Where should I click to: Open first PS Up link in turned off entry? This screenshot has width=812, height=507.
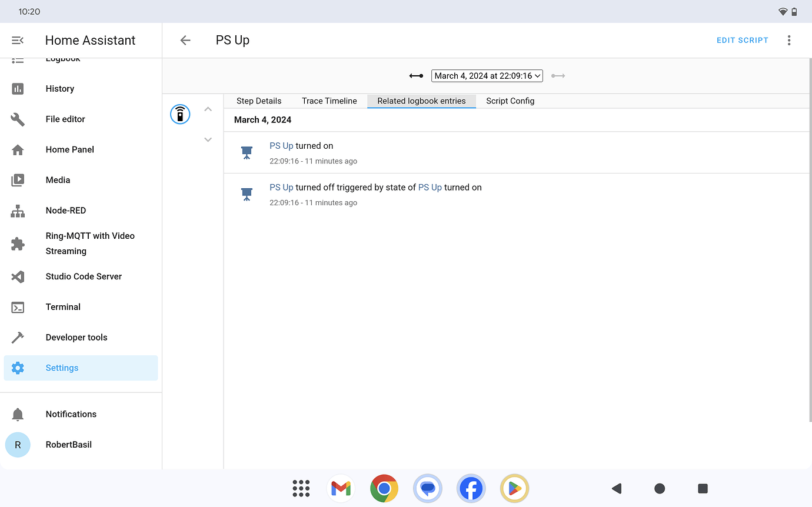click(281, 188)
